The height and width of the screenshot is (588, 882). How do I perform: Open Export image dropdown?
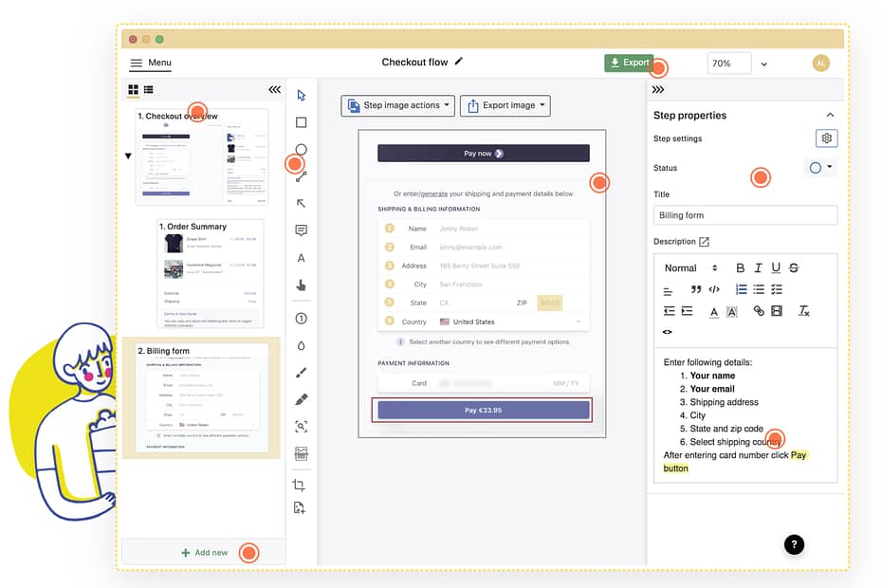(505, 105)
